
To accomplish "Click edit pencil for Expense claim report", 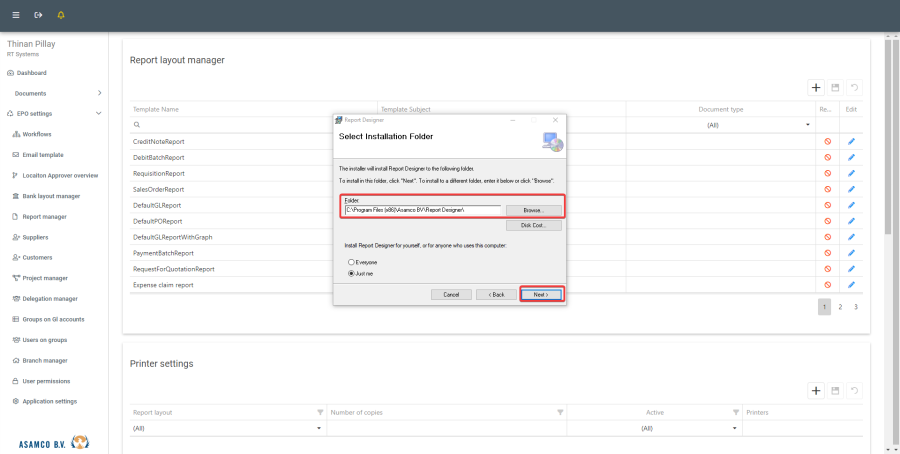I will point(852,285).
